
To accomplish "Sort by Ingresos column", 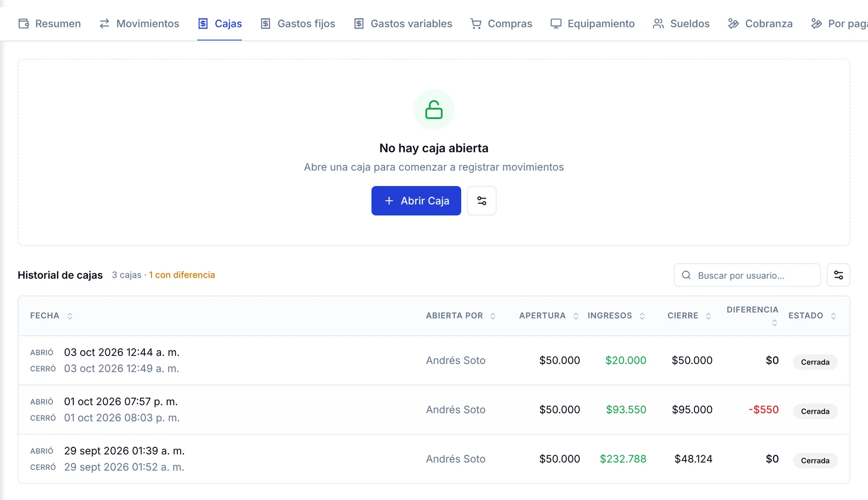I will pyautogui.click(x=616, y=316).
